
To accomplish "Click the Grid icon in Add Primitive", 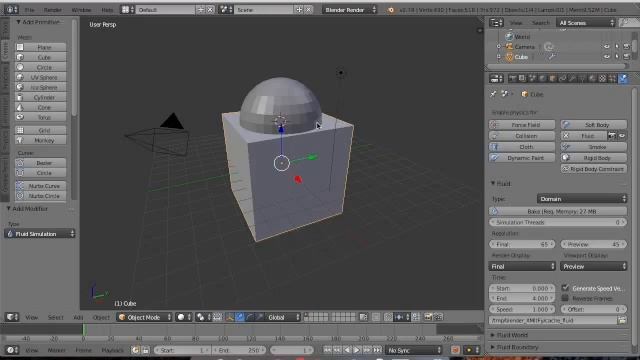I will [20, 130].
